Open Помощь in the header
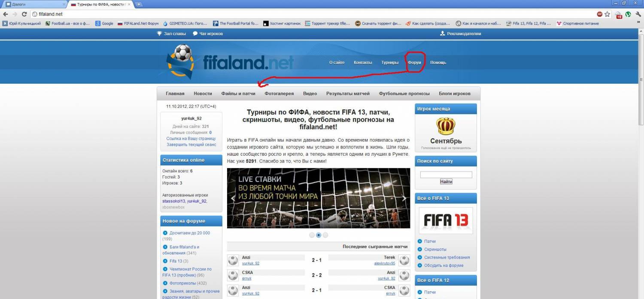This screenshot has height=299, width=644. click(438, 62)
